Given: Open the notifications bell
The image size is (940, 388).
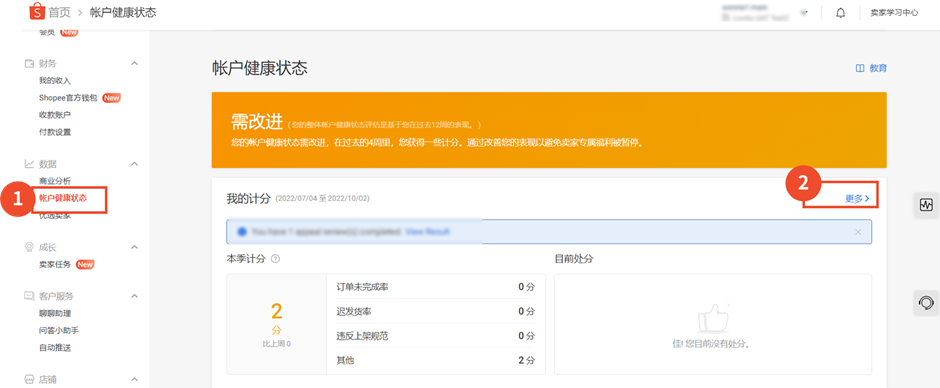Looking at the screenshot, I should tap(840, 13).
